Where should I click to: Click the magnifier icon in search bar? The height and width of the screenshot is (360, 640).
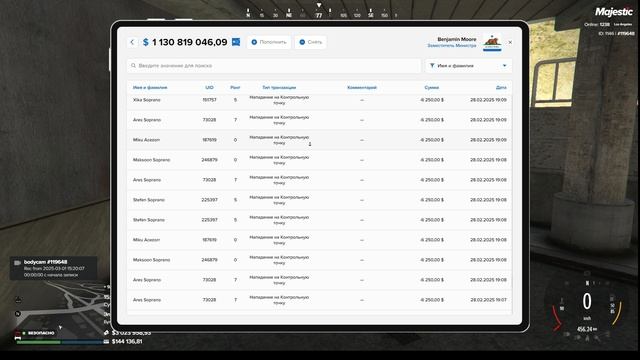(133, 65)
